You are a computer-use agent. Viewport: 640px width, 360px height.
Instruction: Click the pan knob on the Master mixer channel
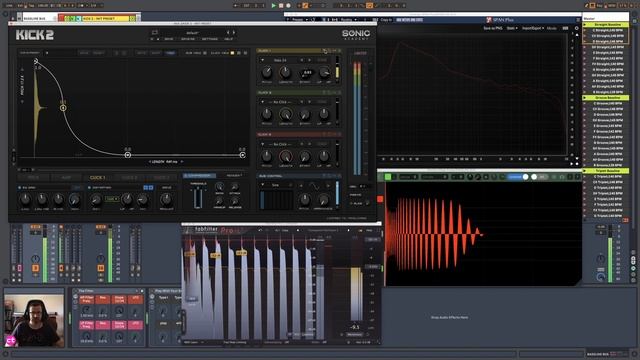click(x=600, y=258)
